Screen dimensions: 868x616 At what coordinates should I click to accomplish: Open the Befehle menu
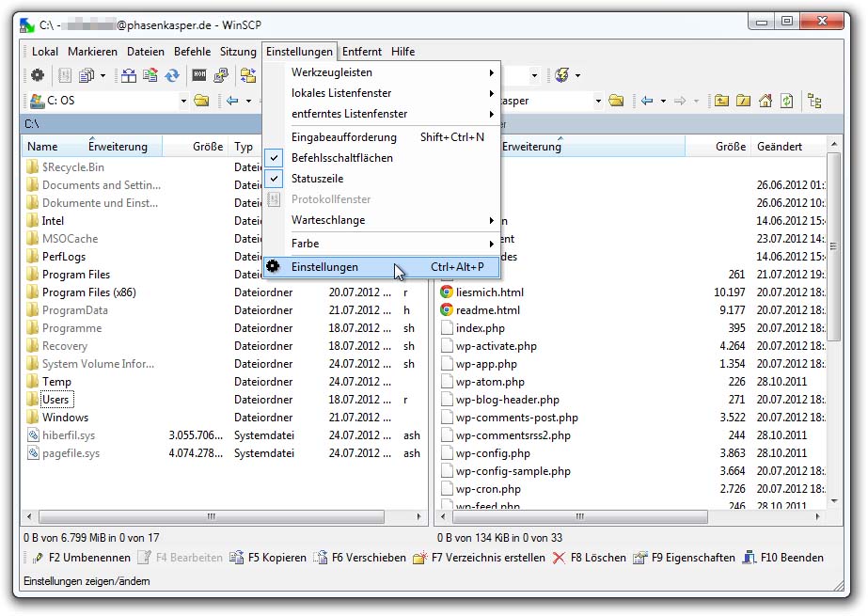point(192,52)
